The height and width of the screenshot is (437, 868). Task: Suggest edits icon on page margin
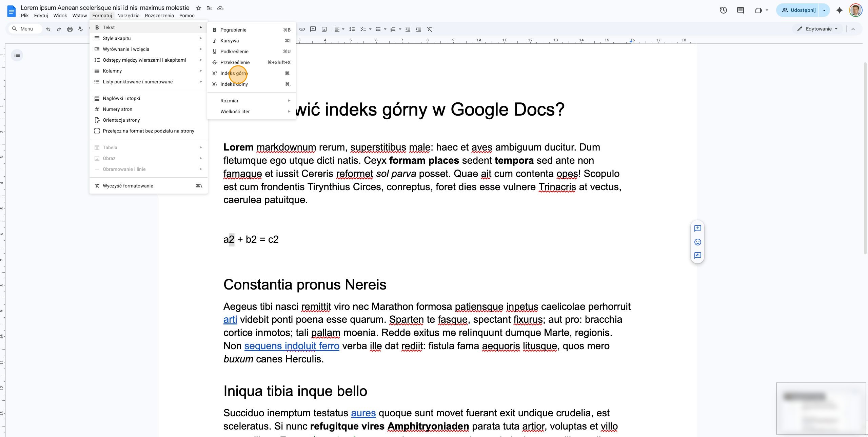[x=697, y=256]
